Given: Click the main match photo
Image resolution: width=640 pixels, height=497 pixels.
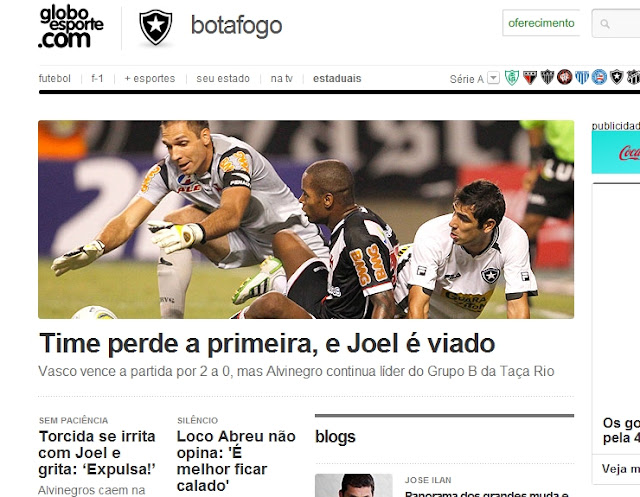Looking at the screenshot, I should pyautogui.click(x=306, y=220).
